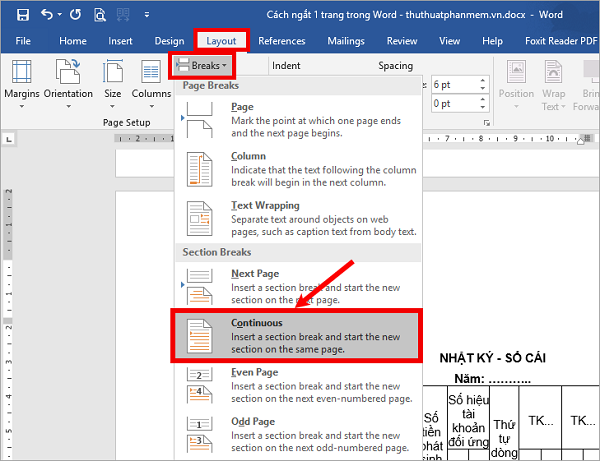Screen dimensions: 600x461
Task: Click the spacing field showing 6 pt
Action: (x=449, y=85)
